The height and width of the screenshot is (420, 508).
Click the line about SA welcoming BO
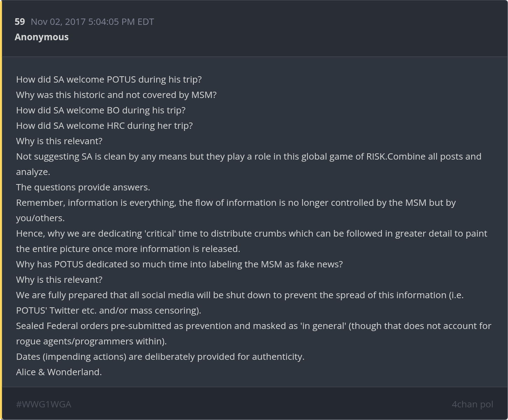coord(101,110)
